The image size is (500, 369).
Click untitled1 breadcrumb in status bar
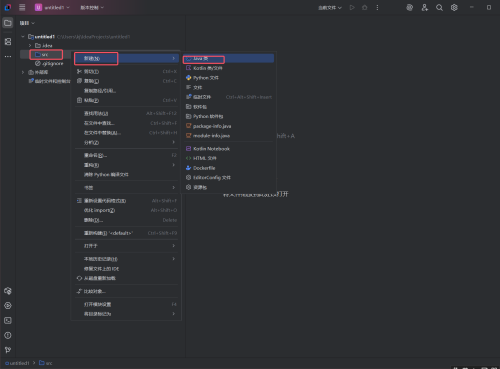(x=17, y=363)
